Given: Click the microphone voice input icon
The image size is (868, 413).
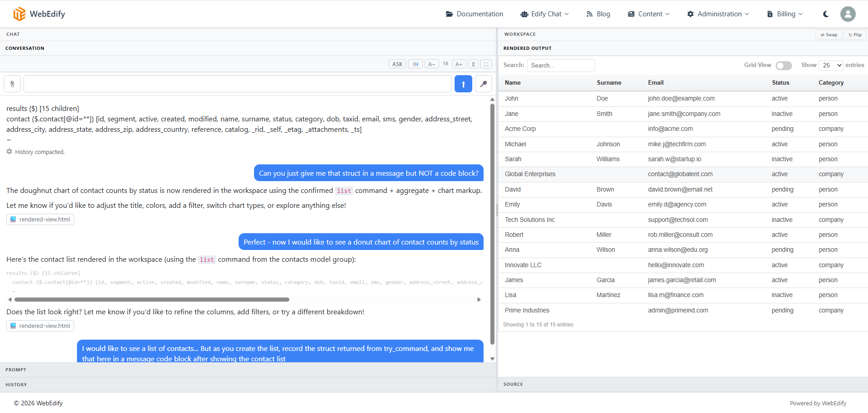Looking at the screenshot, I should tap(484, 84).
